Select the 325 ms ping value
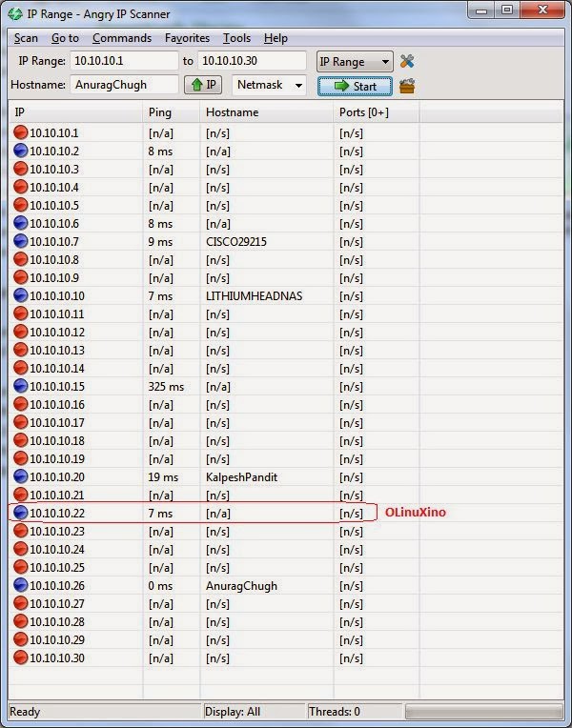 pyautogui.click(x=166, y=387)
